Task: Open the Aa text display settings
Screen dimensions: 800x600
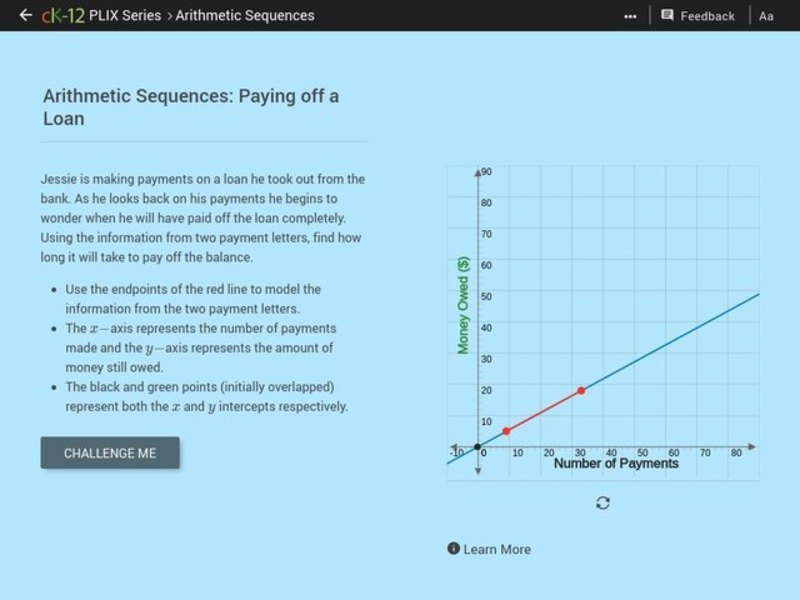Action: (x=766, y=15)
